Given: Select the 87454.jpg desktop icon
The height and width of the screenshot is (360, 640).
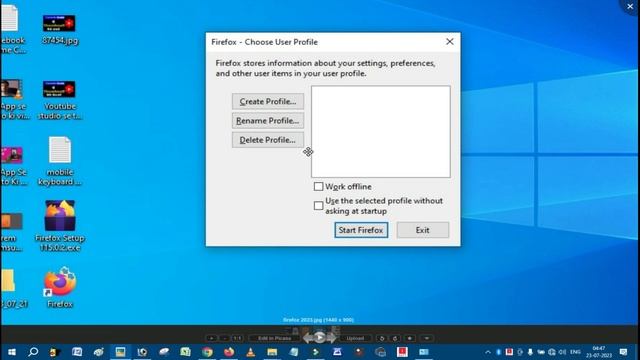Looking at the screenshot, I should 60,29.
